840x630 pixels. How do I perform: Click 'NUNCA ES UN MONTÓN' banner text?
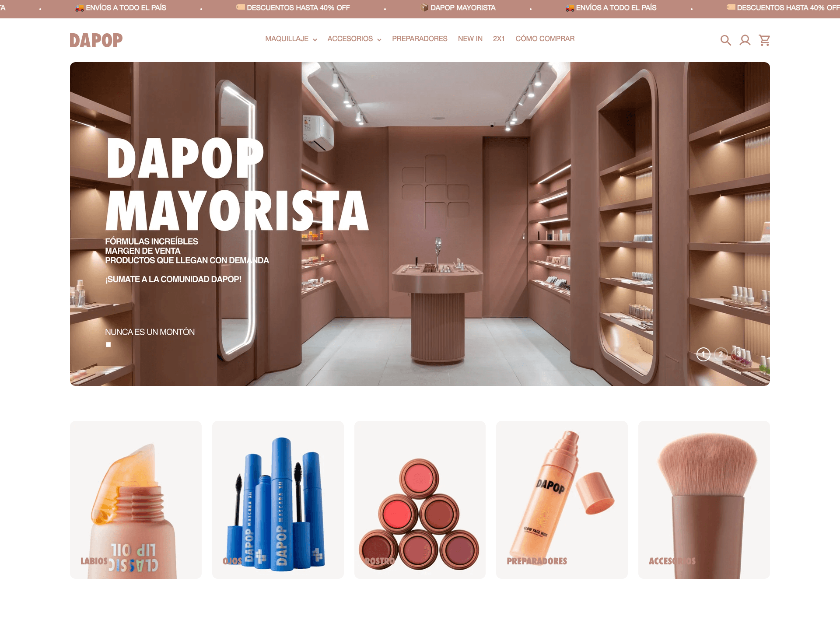[x=150, y=332]
